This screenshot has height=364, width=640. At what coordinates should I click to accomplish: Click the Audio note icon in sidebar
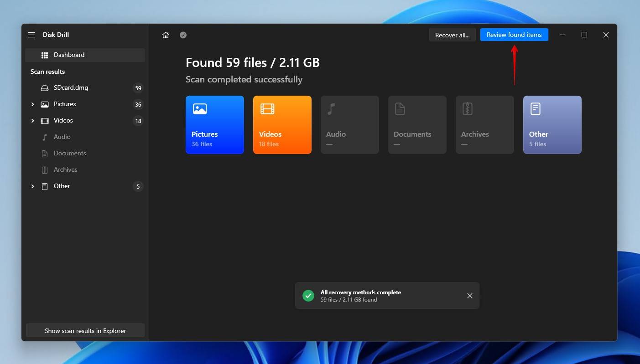[45, 137]
